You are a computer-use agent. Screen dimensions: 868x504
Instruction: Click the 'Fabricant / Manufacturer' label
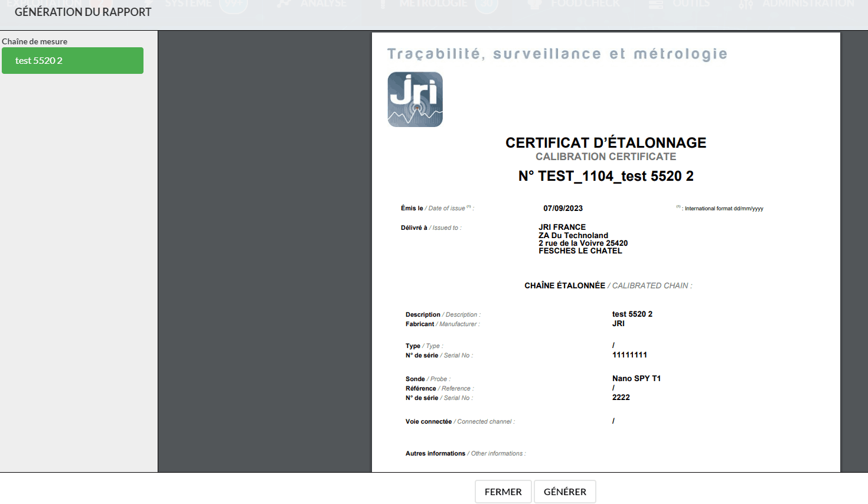(442, 324)
